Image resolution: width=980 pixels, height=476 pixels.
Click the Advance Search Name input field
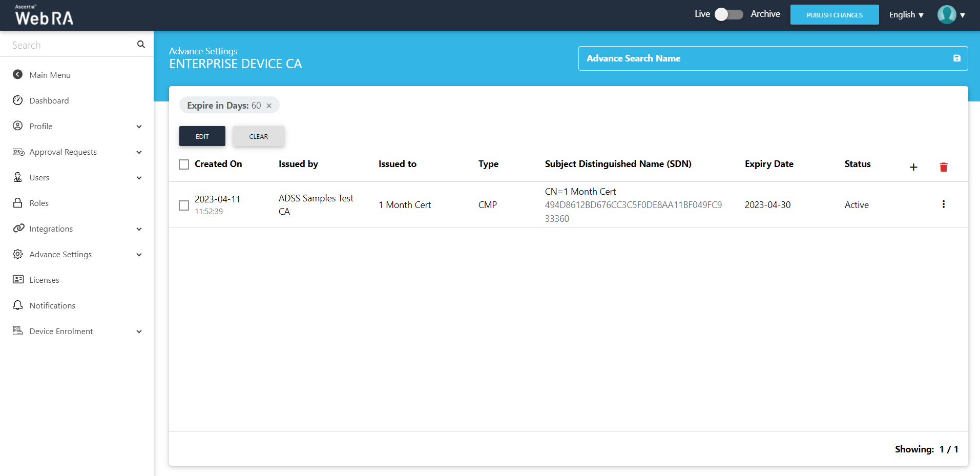(x=763, y=58)
